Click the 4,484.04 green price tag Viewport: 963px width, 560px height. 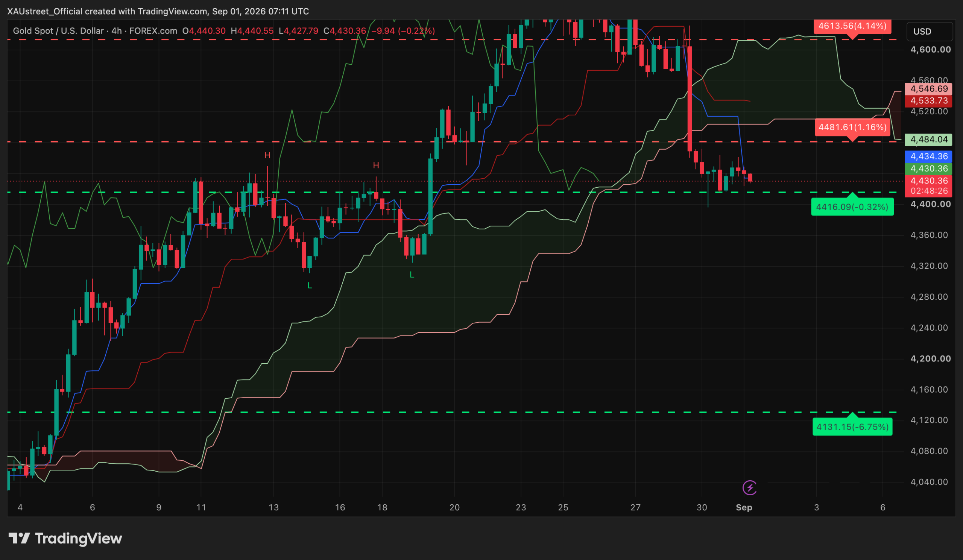coord(929,140)
